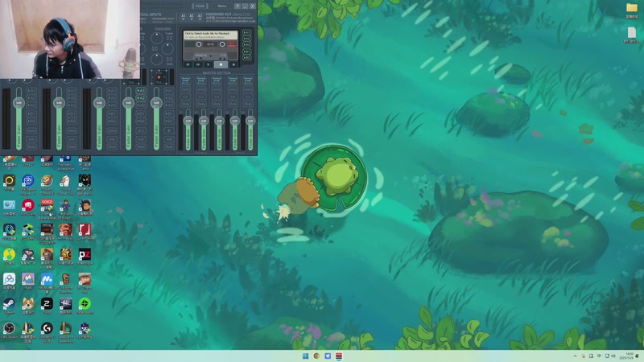Open the Logitech G HUB shortcut
Screen dimensions: 644x362
pyautogui.click(x=47, y=329)
